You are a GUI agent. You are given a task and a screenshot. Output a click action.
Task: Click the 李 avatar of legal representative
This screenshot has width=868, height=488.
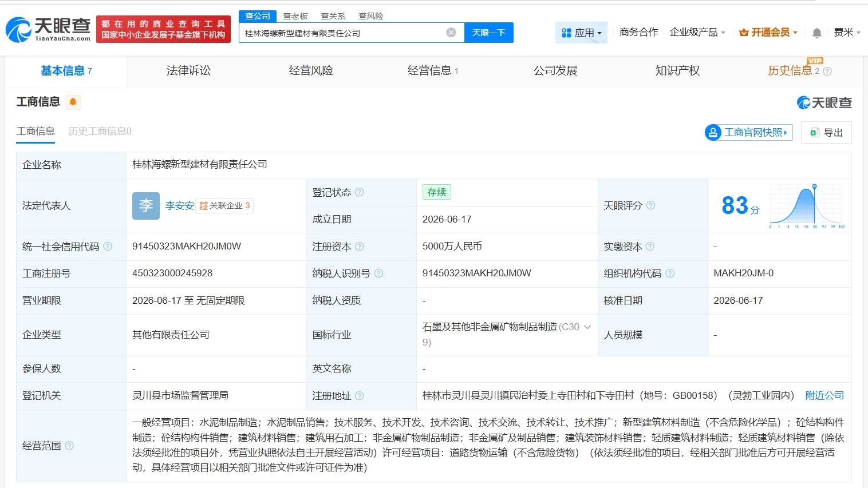[146, 205]
